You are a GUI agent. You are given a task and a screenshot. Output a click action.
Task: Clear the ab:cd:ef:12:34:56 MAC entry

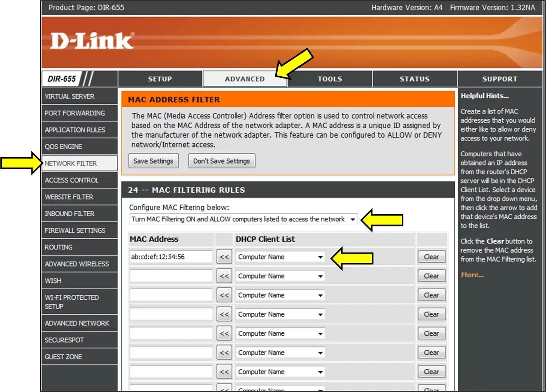tap(431, 257)
